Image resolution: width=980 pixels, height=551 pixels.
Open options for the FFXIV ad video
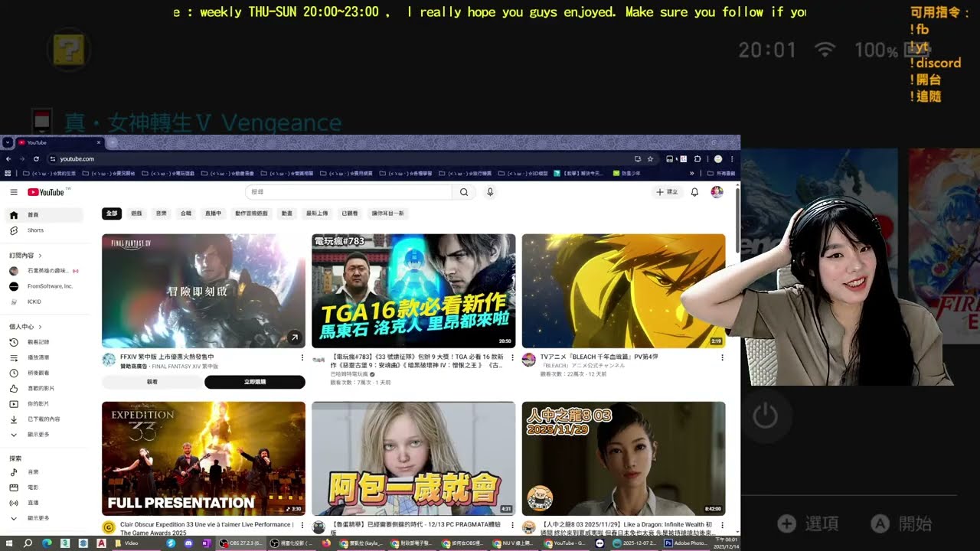[302, 357]
